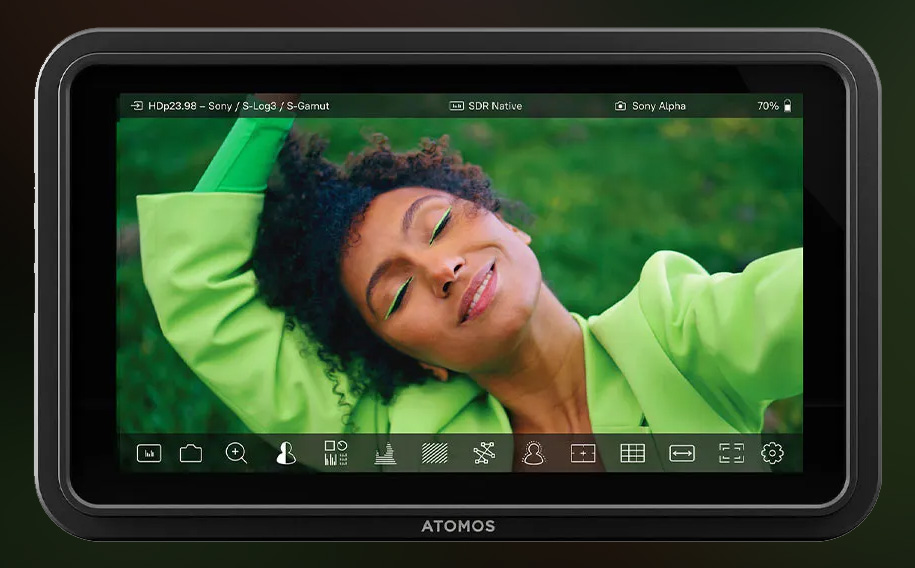915x568 pixels.
Task: Tap the camera icon beside Sony Alpha
Action: tap(620, 106)
